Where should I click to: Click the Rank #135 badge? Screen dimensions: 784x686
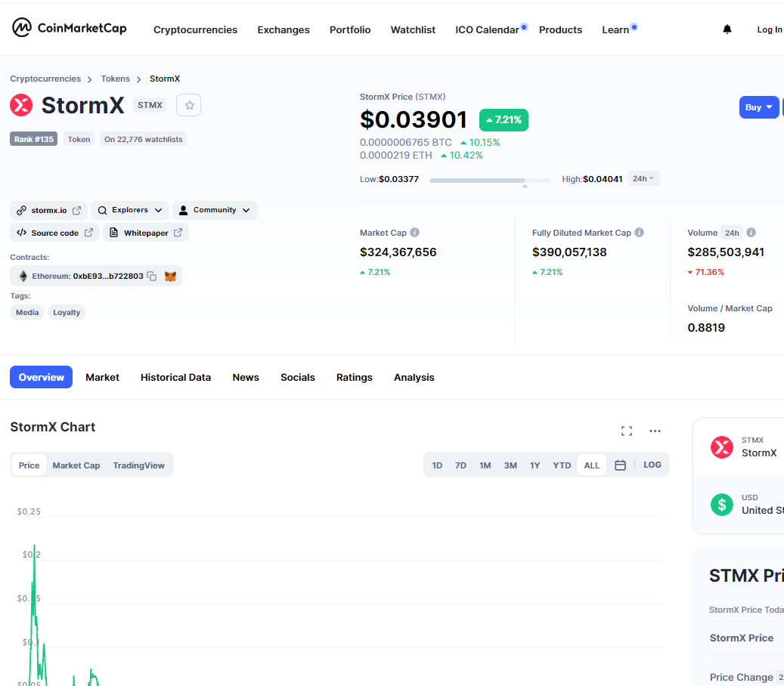(33, 139)
